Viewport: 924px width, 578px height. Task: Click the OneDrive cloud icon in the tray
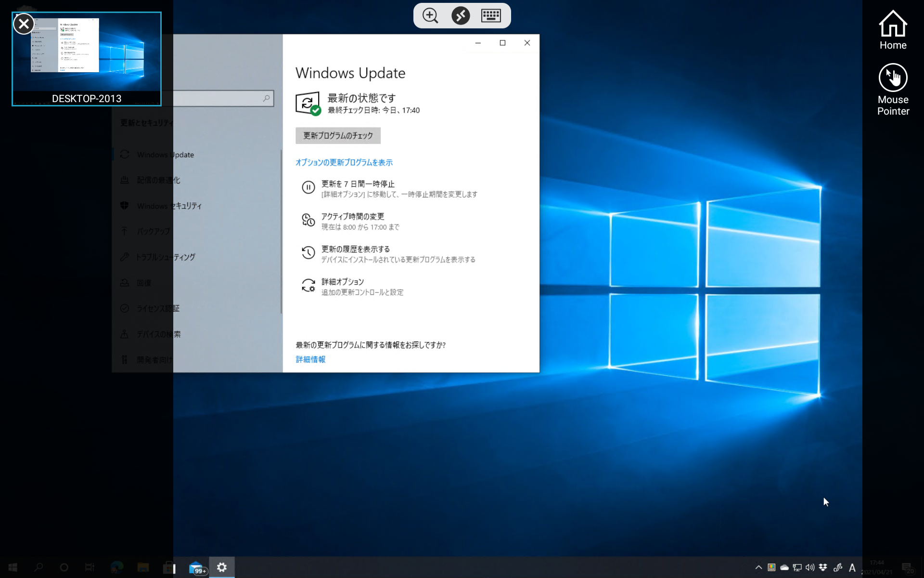tap(784, 567)
